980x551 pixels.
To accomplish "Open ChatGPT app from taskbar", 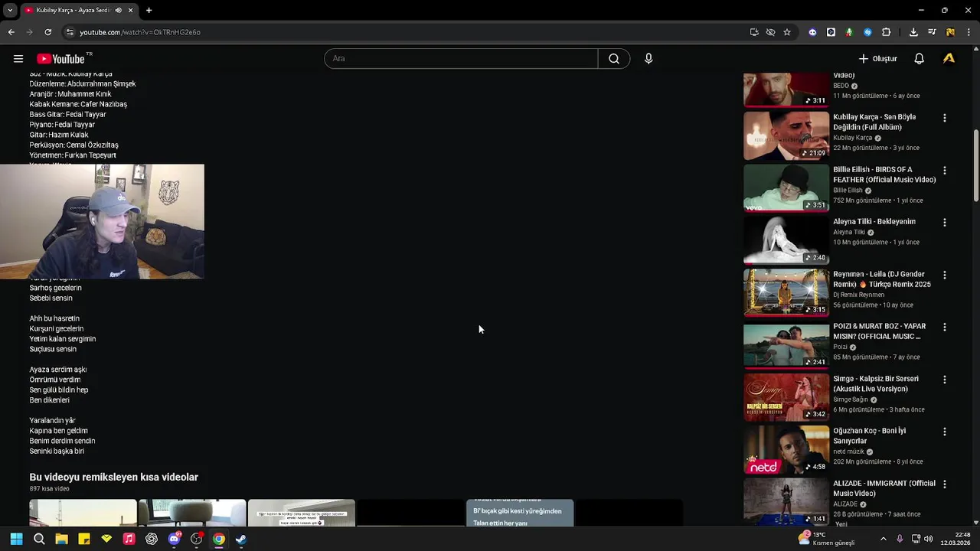I will pos(152,539).
